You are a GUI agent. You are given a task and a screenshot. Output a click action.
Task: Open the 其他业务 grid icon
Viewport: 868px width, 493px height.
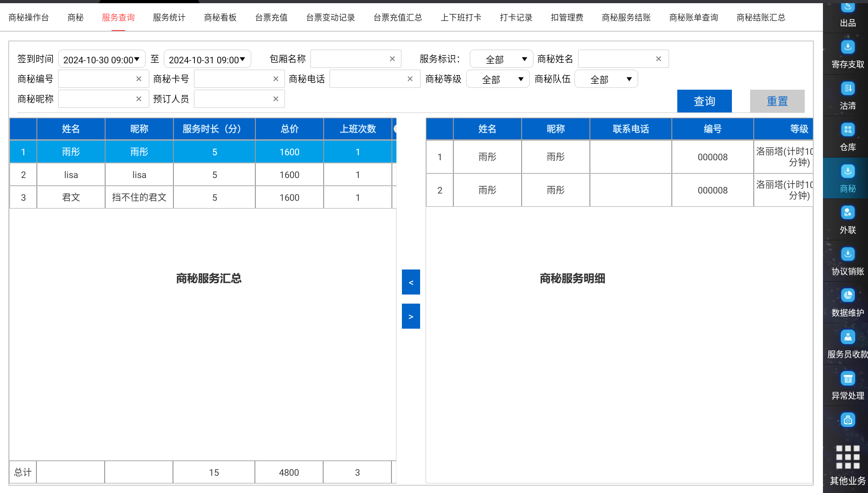(x=848, y=457)
